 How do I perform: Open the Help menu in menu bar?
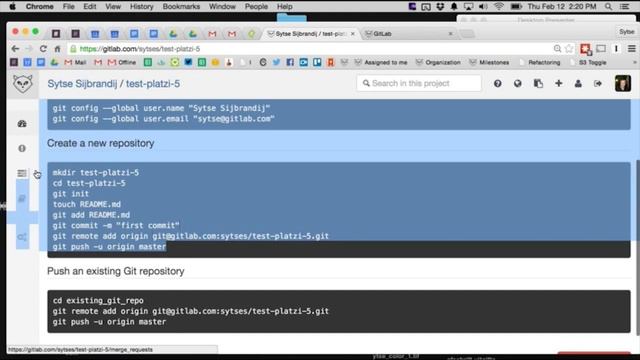pyautogui.click(x=284, y=7)
